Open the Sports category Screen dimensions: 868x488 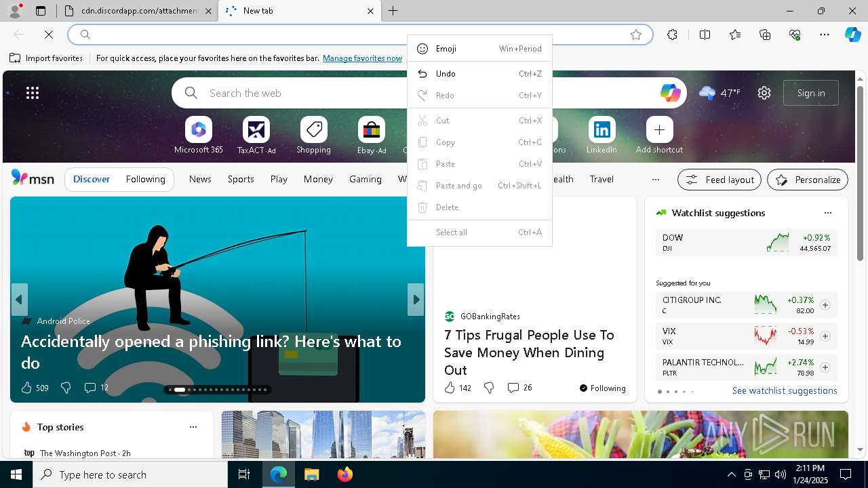241,180
